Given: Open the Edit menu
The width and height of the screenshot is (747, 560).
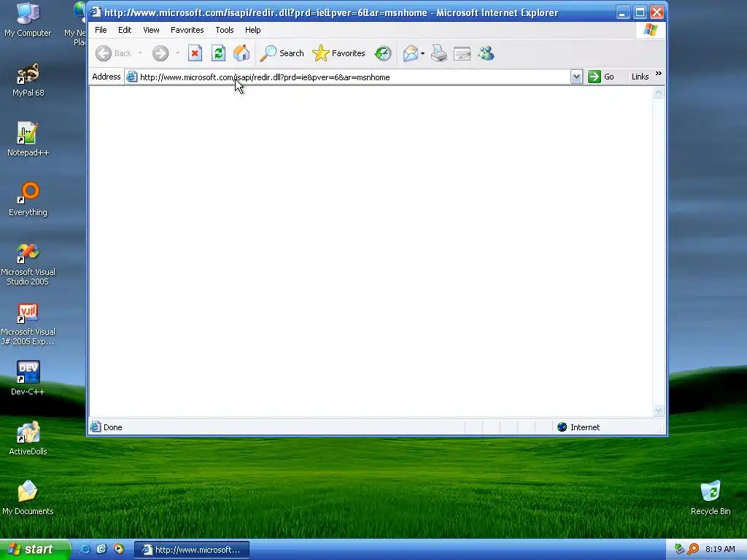Looking at the screenshot, I should [125, 30].
